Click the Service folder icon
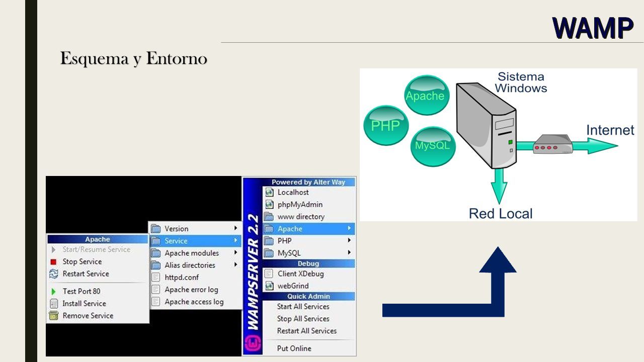The image size is (644, 362). click(x=156, y=241)
